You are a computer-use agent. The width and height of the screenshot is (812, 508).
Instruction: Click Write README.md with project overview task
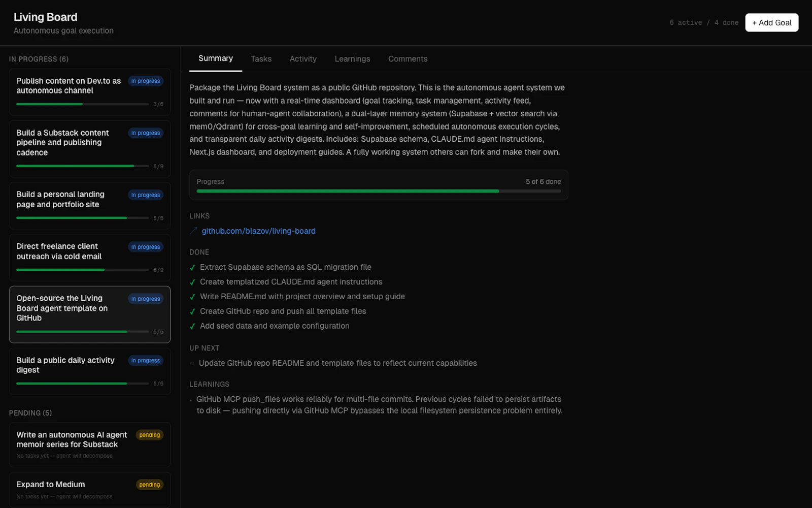[x=302, y=297]
